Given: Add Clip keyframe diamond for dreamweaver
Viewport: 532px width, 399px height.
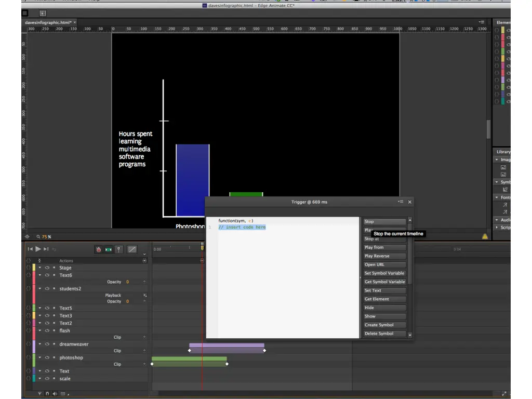Looking at the screenshot, I should [x=144, y=351].
